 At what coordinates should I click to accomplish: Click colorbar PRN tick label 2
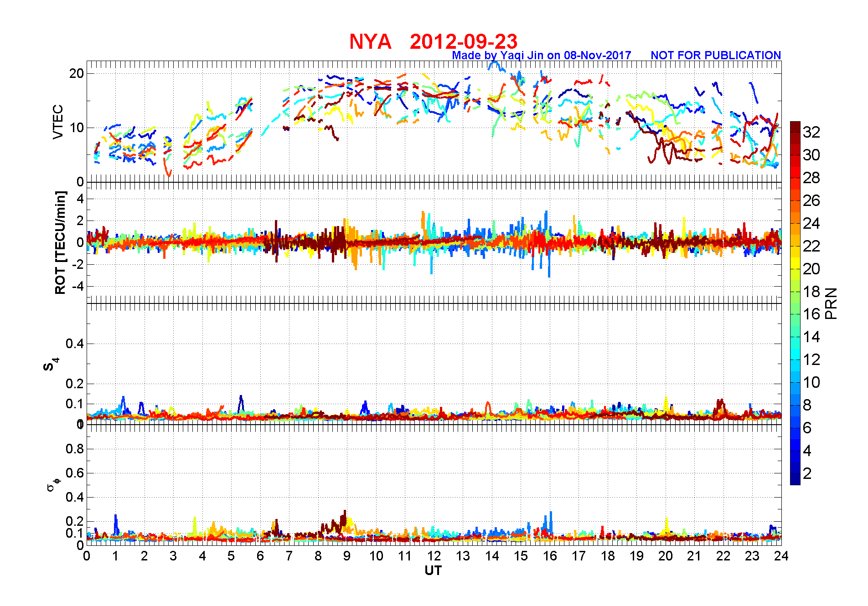[807, 473]
